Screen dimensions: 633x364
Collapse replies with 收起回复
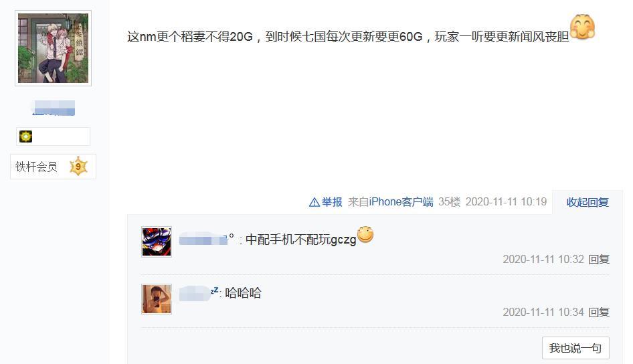[587, 202]
